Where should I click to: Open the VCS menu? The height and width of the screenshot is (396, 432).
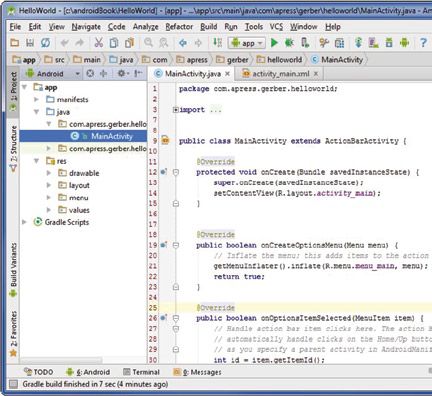click(276, 27)
